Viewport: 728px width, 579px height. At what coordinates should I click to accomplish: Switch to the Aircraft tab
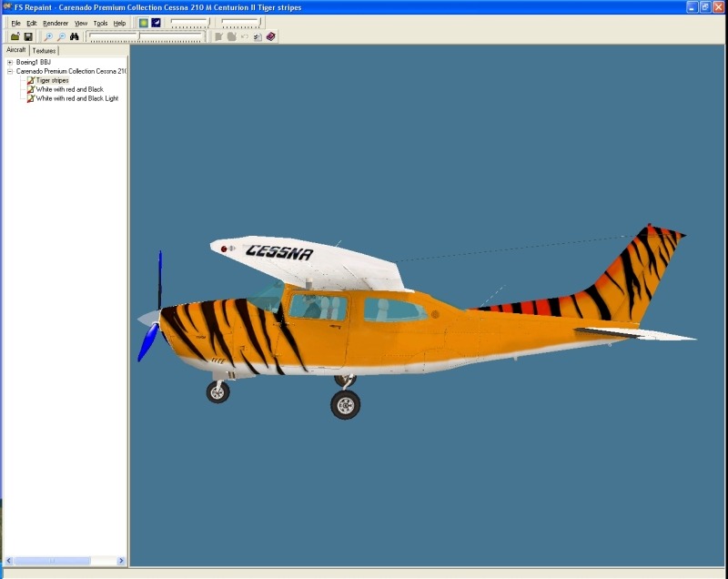pos(15,50)
